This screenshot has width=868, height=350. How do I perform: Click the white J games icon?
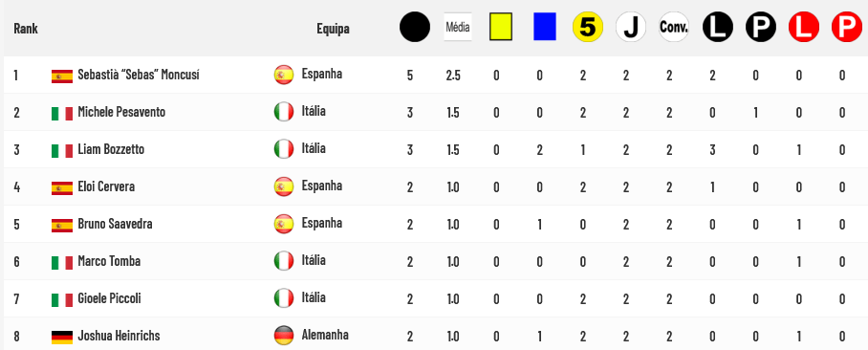click(x=631, y=27)
